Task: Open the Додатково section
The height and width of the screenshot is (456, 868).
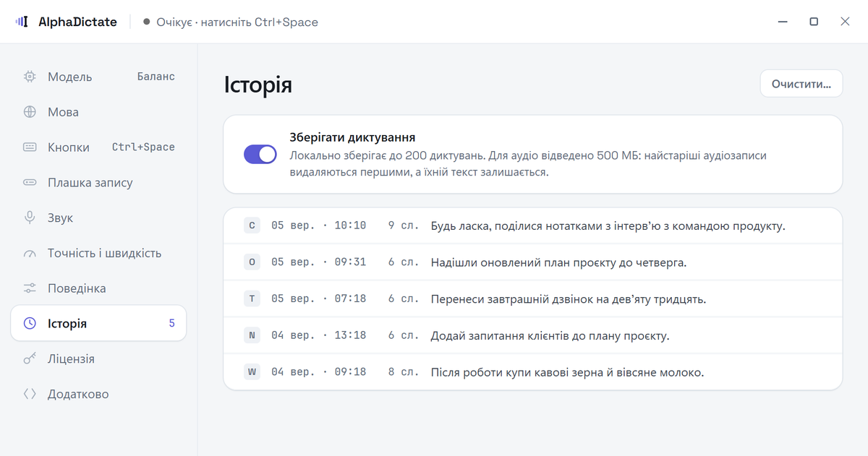Action: (x=98, y=394)
